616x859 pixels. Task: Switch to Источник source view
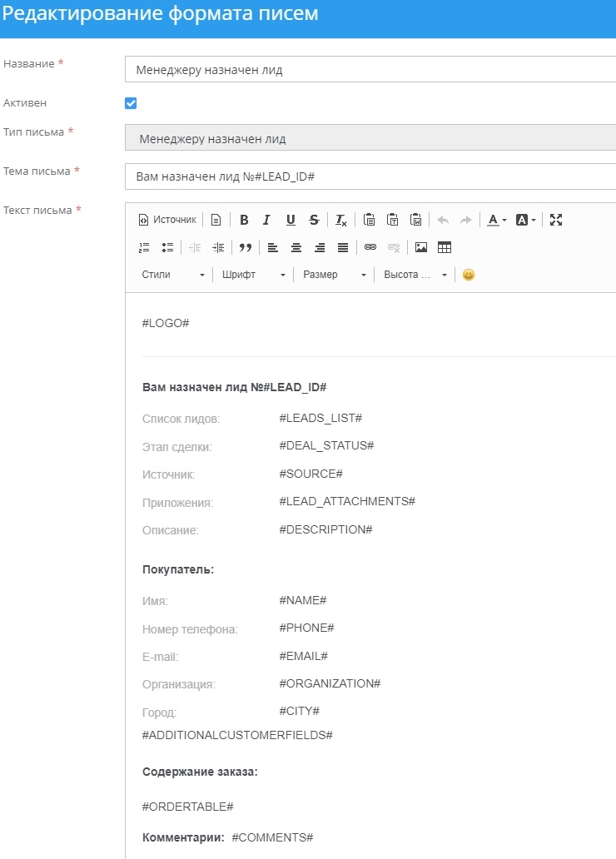pos(167,220)
